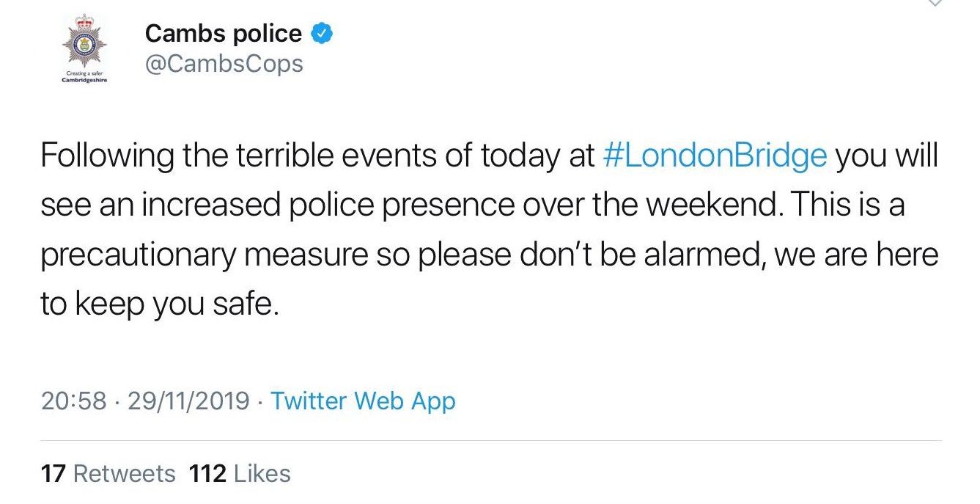Select the 29/11/2019 date text
980x504 pixels.
coord(189,401)
